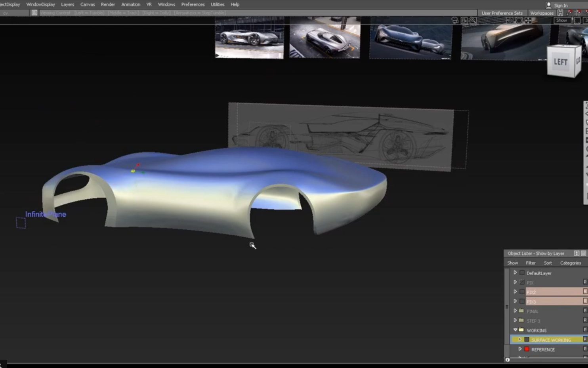
Task: Click the Sign In user icon
Action: (x=549, y=5)
